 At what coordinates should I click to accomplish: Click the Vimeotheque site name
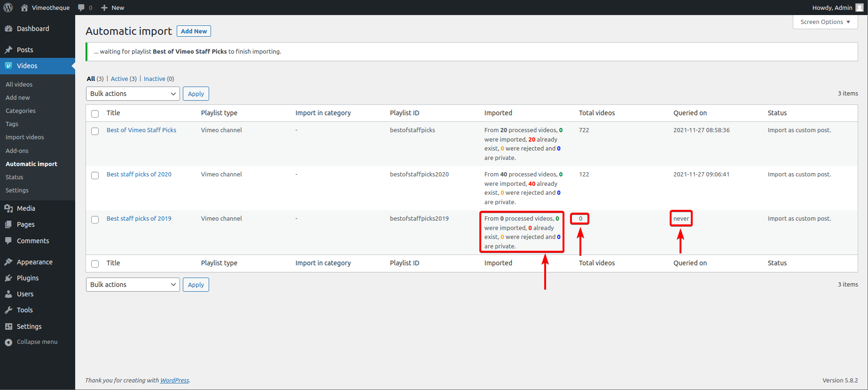pyautogui.click(x=51, y=8)
